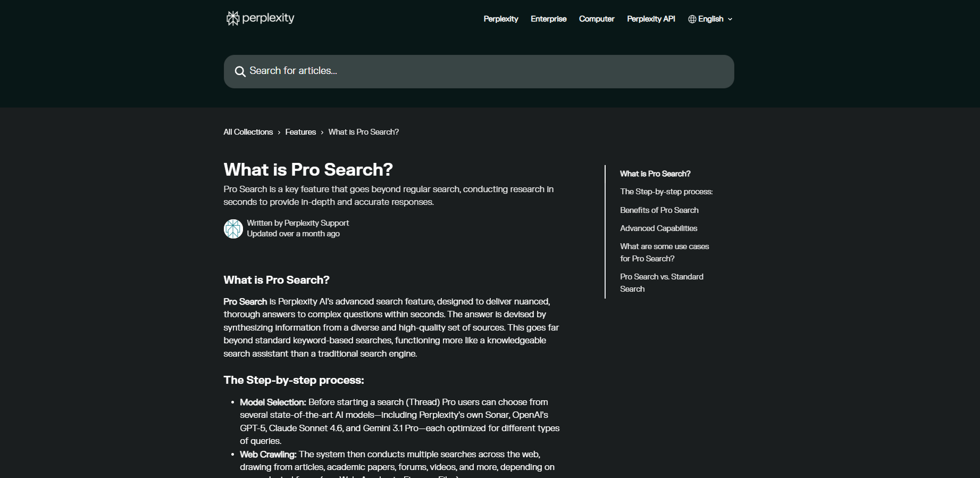Screen dimensions: 980x478
Task: Click the main 'What is Pro Search?' page title
Action: click(x=308, y=169)
